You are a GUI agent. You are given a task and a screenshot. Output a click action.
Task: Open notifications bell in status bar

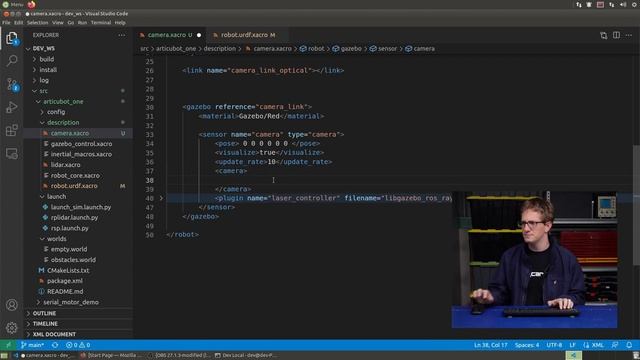pyautogui.click(x=629, y=345)
